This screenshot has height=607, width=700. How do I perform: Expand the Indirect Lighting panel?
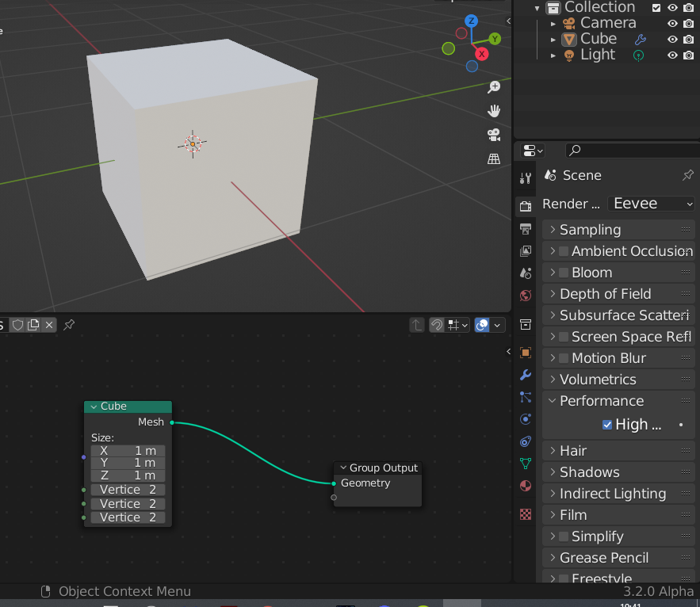coord(618,494)
